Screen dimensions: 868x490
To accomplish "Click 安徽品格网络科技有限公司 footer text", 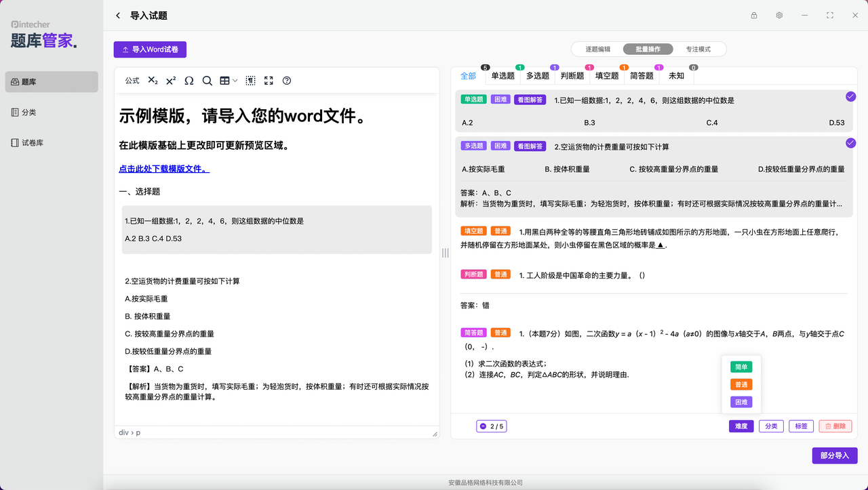I will tap(486, 483).
